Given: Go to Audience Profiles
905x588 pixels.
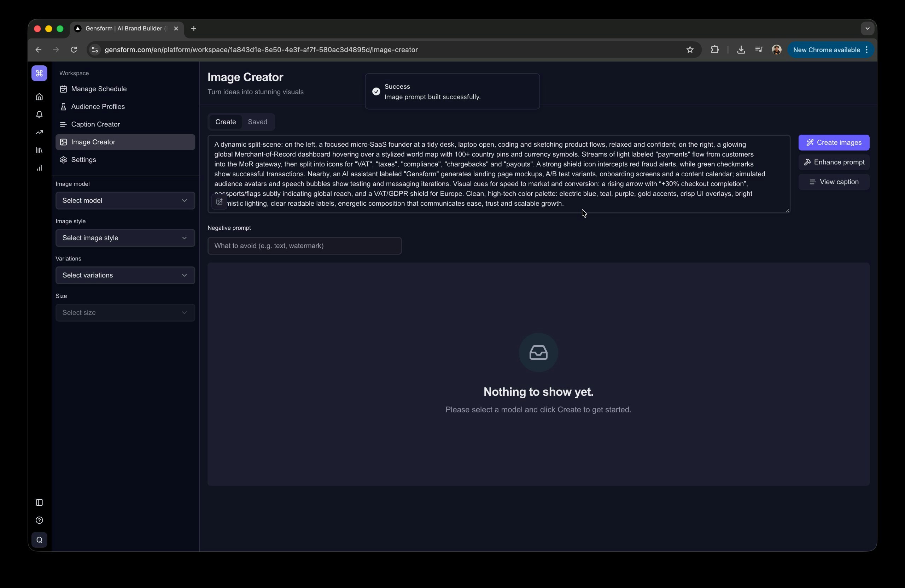Looking at the screenshot, I should pos(98,107).
